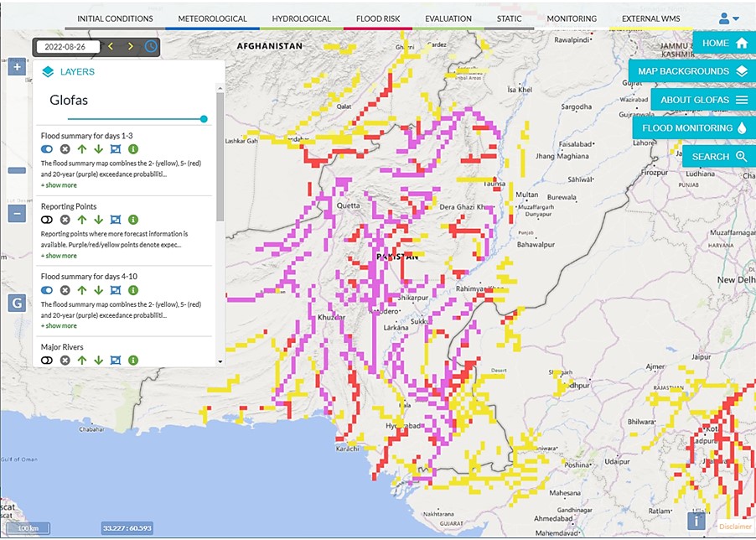Image resolution: width=756 pixels, height=540 pixels.
Task: Move Flood summary days 4-10 layer down
Action: click(98, 289)
